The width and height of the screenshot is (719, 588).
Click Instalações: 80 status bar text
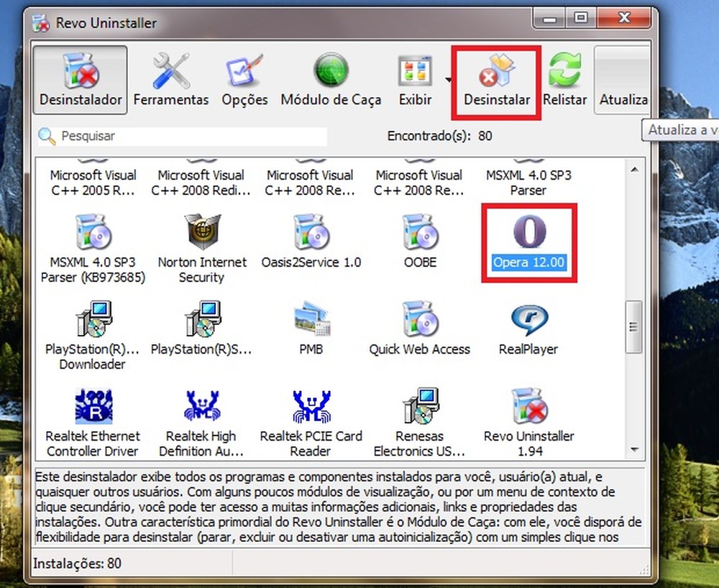(77, 564)
